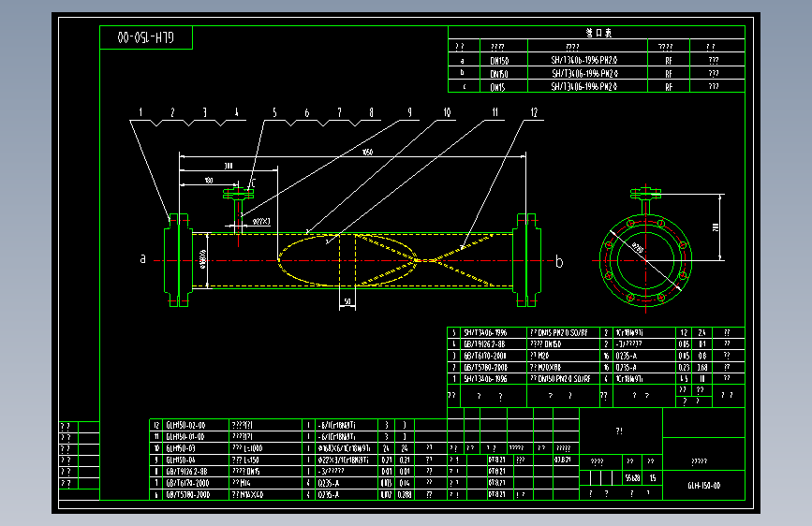Image resolution: width=812 pixels, height=526 pixels.
Task: Click the 1050 overall length dimension
Action: (367, 153)
